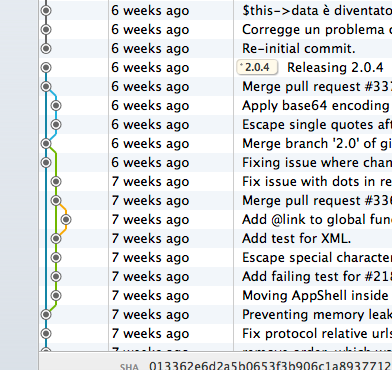Select the "Merge branch '2.0'" commit message
The width and height of the screenshot is (392, 370).
317,144
